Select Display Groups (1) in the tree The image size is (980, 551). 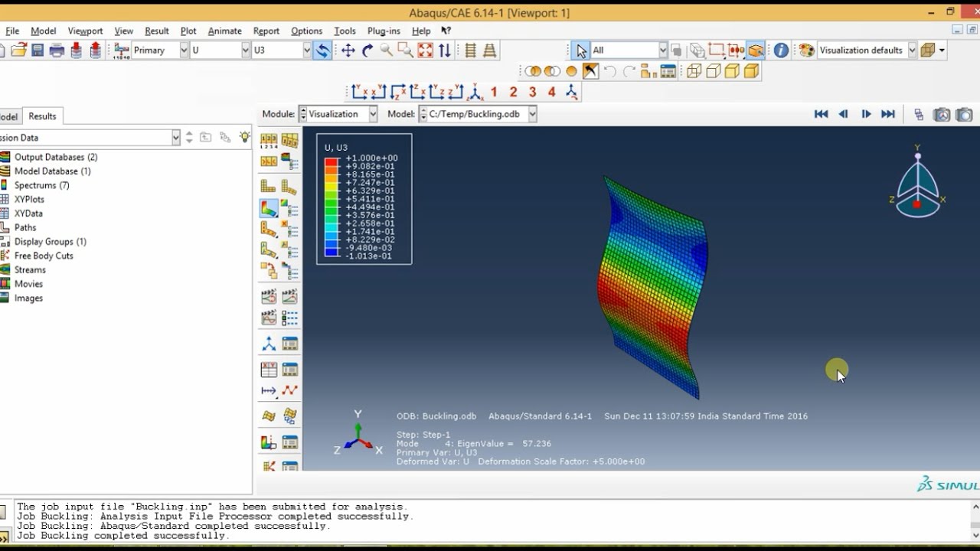[51, 242]
